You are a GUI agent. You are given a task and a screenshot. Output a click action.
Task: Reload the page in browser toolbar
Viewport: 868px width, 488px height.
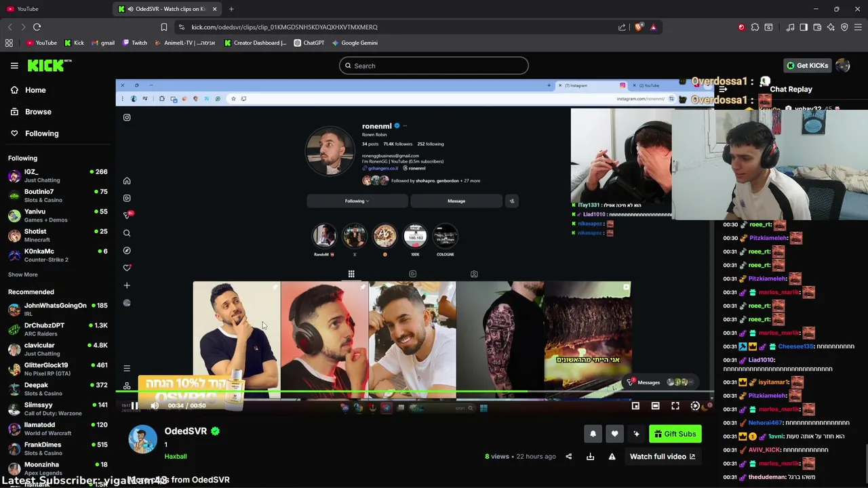click(37, 27)
